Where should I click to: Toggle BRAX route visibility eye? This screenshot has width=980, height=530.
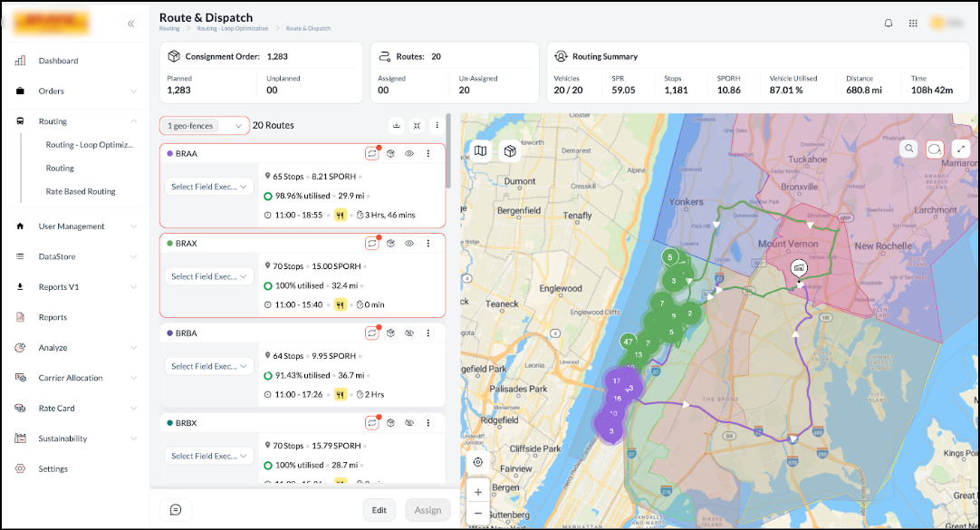pyautogui.click(x=409, y=243)
